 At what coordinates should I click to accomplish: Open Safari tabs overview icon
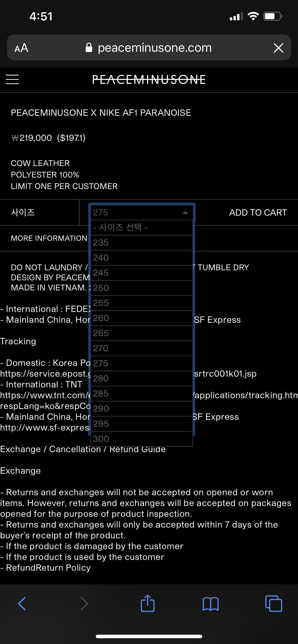pos(274,604)
